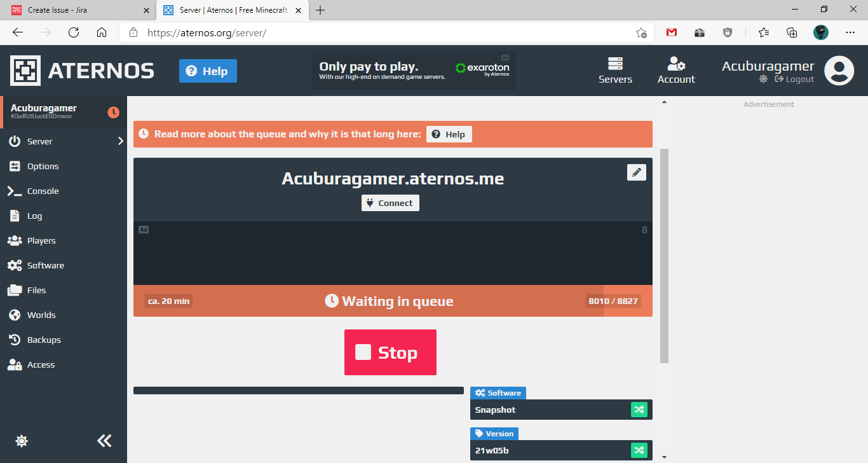Change Software using the green shuffle icon
Viewport: 868px width, 463px height.
click(639, 410)
